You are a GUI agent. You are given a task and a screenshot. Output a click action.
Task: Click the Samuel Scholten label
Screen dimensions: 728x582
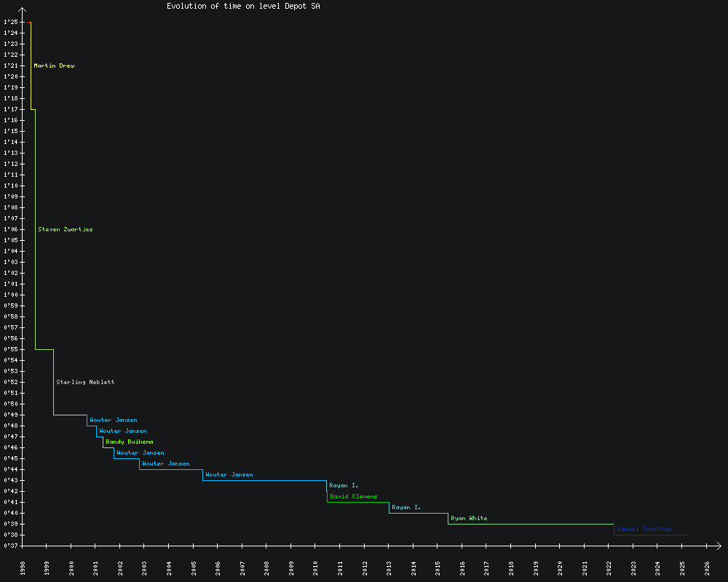coord(644,530)
